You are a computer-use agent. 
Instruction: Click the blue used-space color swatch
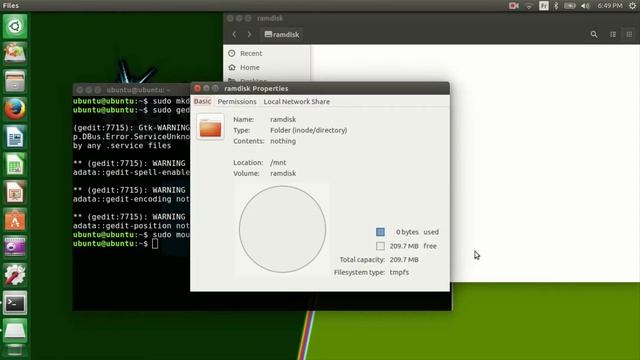point(380,232)
